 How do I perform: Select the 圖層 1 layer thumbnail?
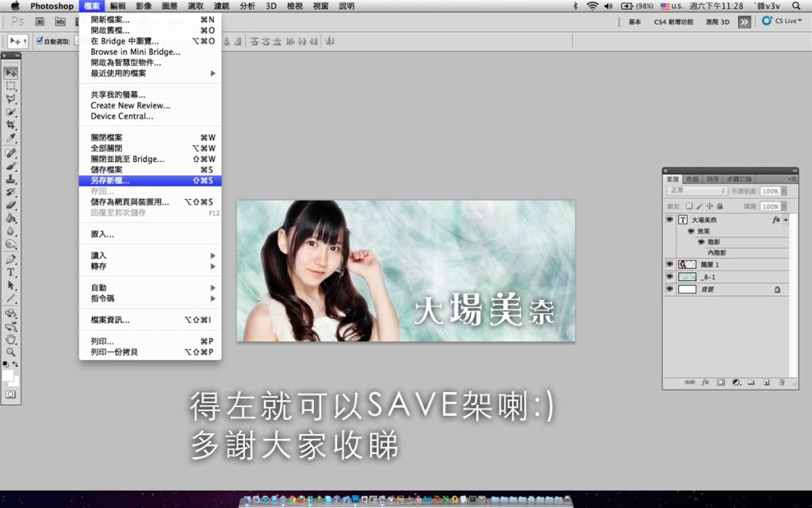687,264
